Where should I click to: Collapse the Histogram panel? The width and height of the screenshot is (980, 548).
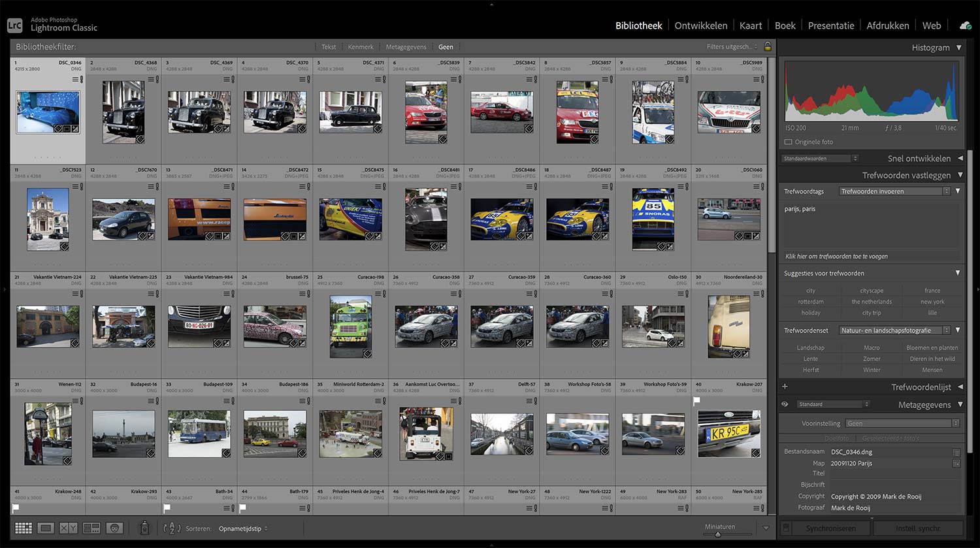(958, 48)
